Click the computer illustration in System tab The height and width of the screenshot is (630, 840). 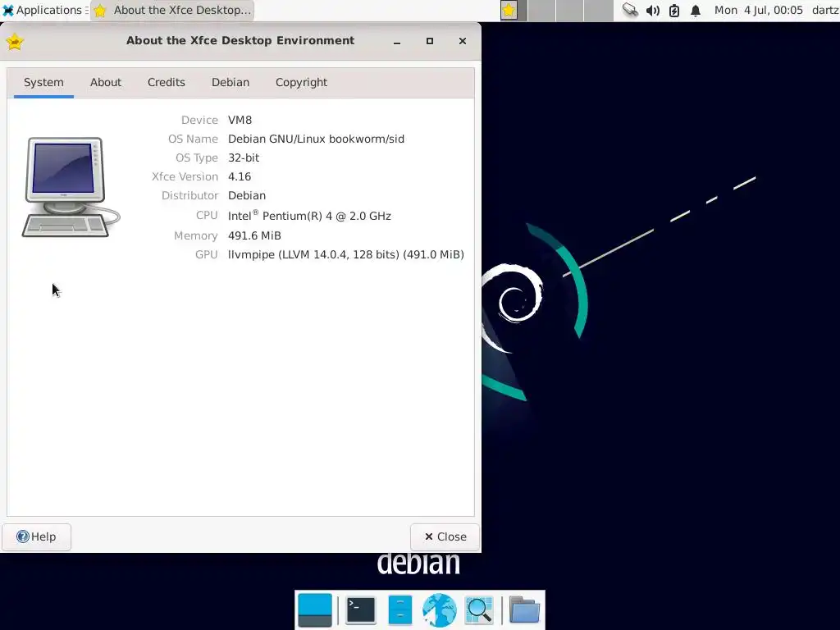pyautogui.click(x=71, y=187)
